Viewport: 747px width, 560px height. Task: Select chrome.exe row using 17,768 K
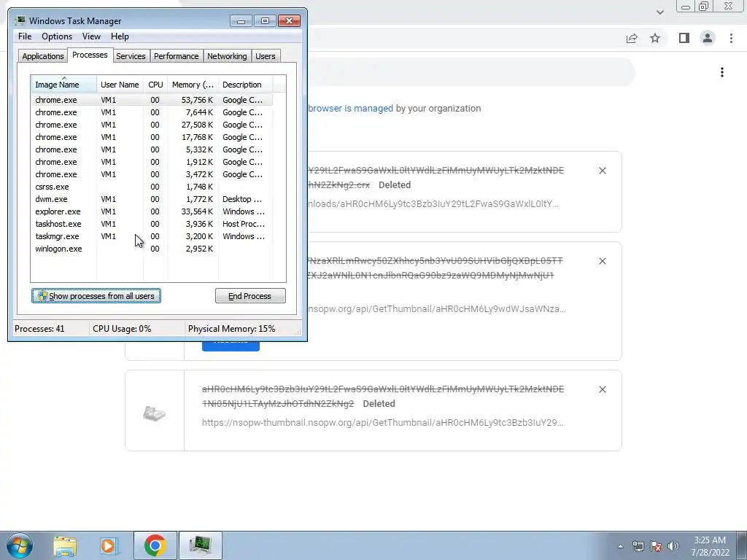click(152, 137)
